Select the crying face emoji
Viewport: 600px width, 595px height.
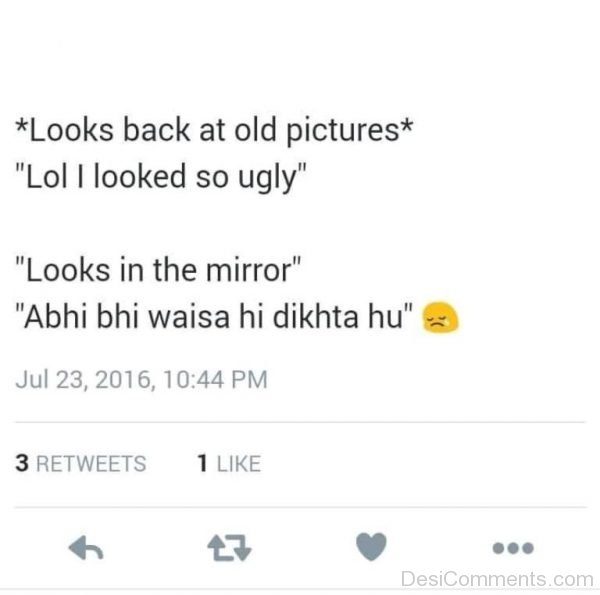(x=440, y=318)
